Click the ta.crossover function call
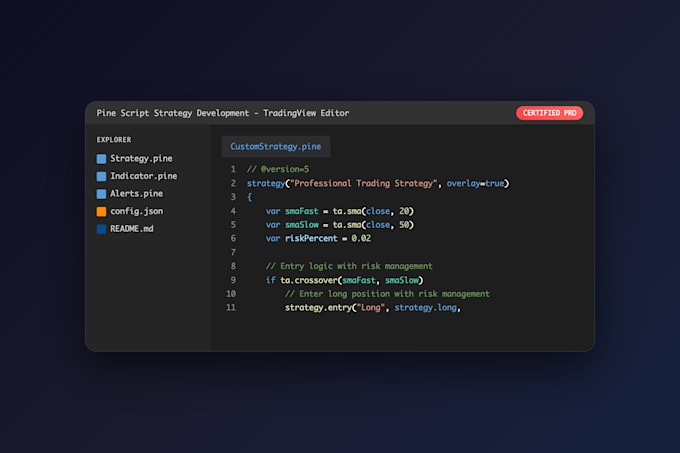Viewport: 680px width, 453px height. (x=308, y=280)
